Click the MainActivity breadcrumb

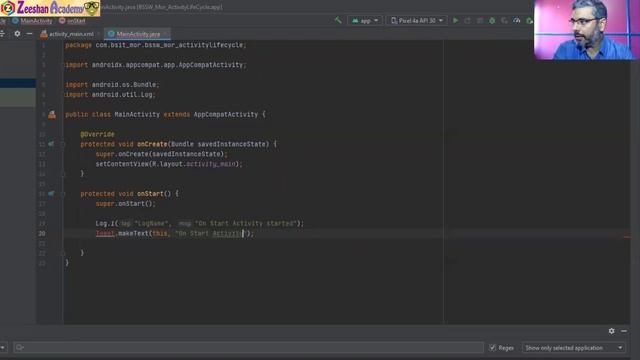tap(32, 21)
